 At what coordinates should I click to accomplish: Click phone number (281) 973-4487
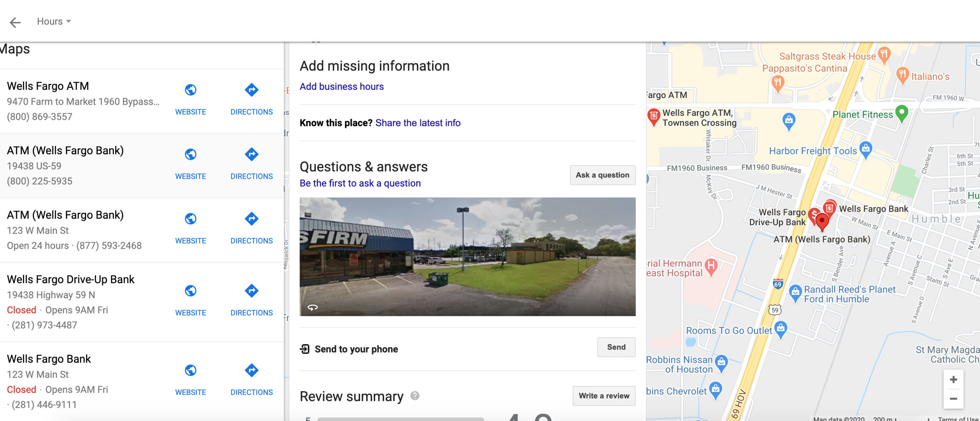click(x=44, y=325)
